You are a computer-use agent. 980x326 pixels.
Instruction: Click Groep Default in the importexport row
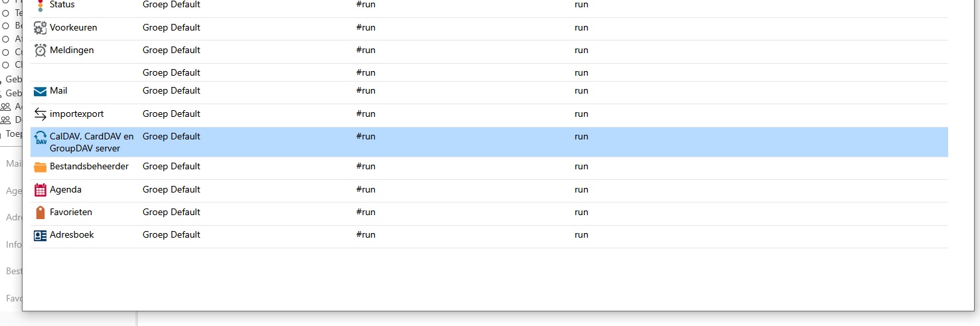(x=171, y=114)
